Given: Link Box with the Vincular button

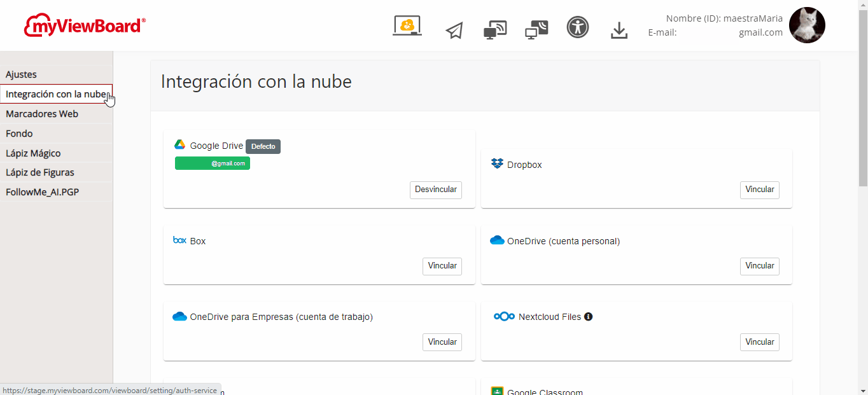Looking at the screenshot, I should point(442,266).
